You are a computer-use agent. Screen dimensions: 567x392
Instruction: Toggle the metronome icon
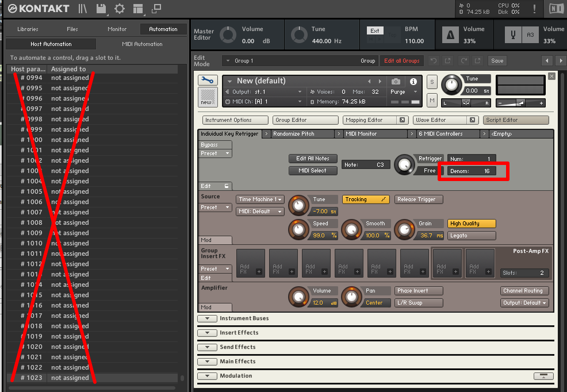[x=451, y=35]
